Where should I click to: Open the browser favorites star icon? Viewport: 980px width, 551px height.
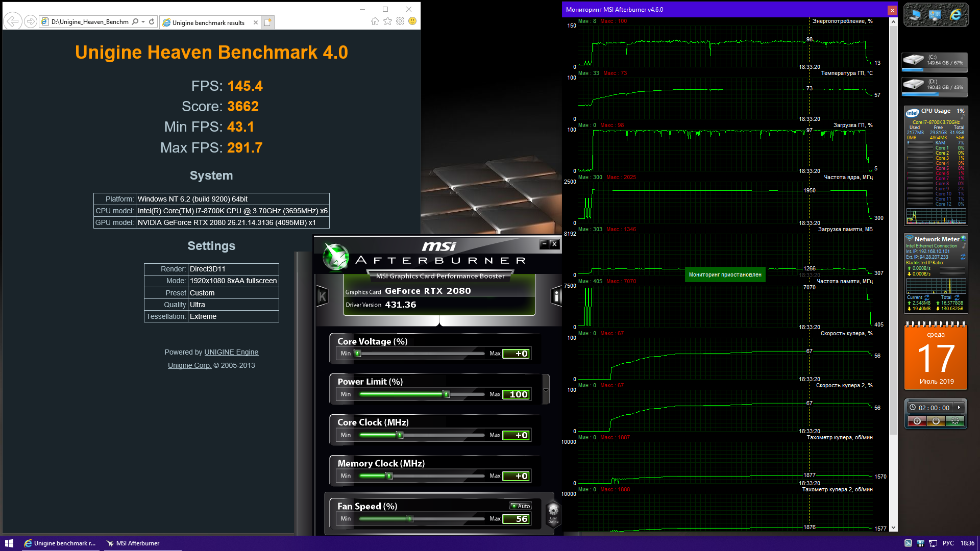coord(387,21)
